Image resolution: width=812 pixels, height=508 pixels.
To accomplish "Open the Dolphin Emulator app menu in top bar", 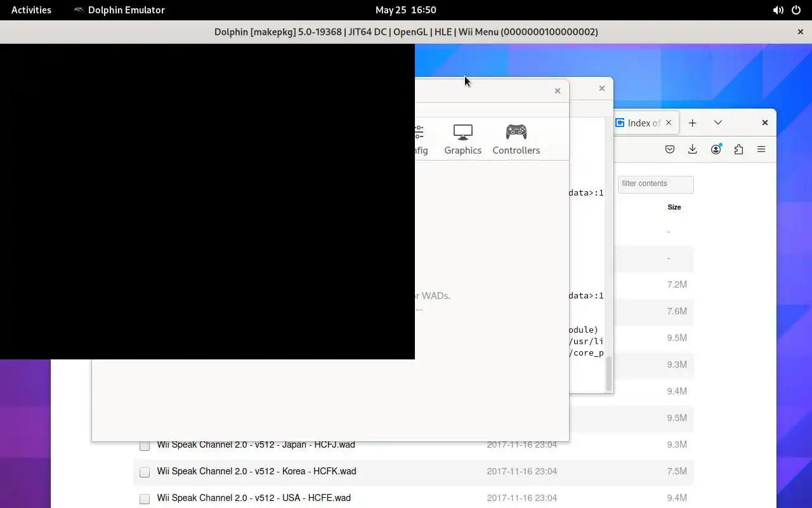I will click(119, 10).
